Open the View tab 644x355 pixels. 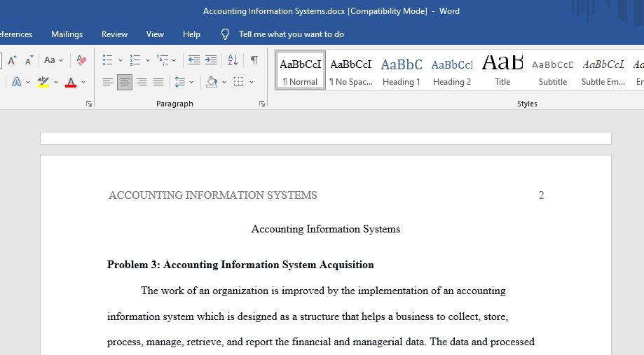[x=156, y=34]
